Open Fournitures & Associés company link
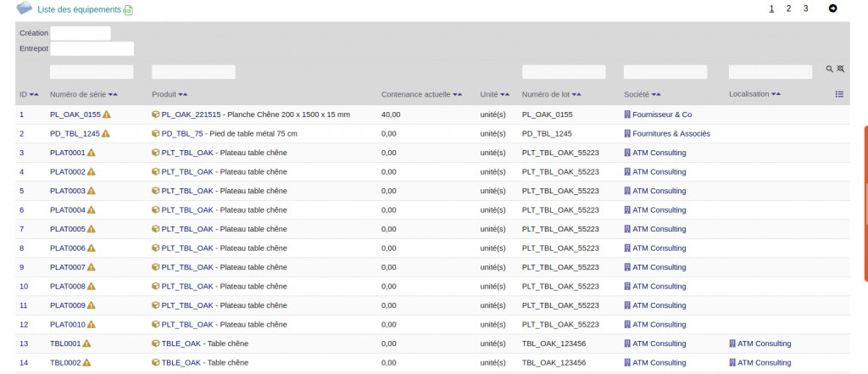868x374 pixels. point(670,133)
